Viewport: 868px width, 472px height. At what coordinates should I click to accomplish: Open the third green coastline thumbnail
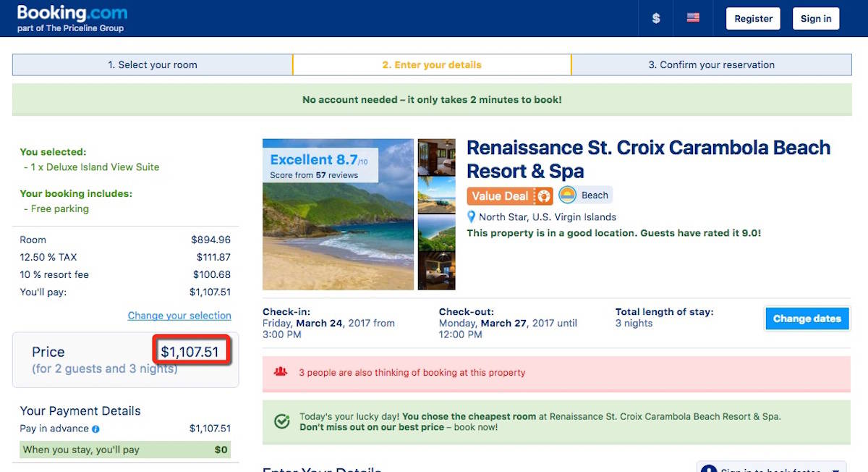click(x=437, y=233)
